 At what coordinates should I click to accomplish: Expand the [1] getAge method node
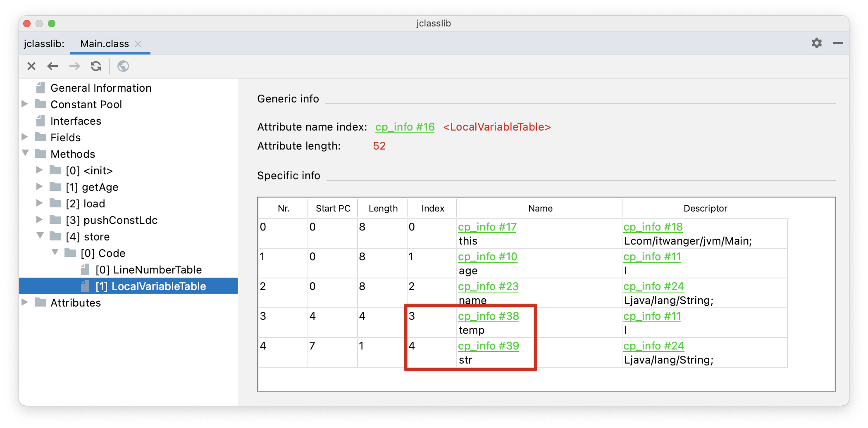[40, 187]
